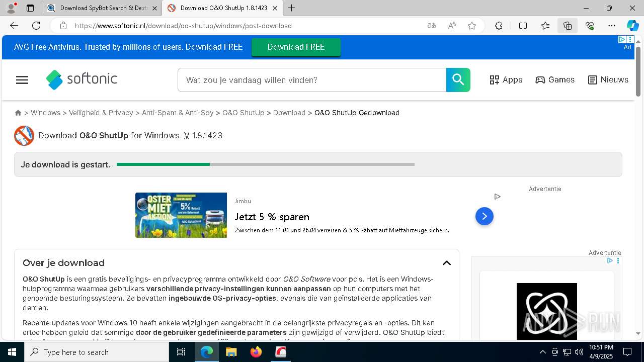Open the Copilot sidebar
The image size is (644, 362).
click(x=632, y=26)
